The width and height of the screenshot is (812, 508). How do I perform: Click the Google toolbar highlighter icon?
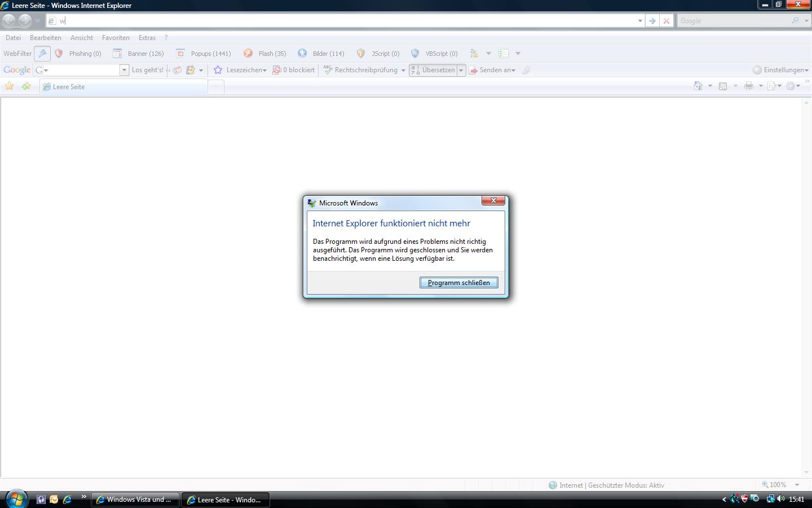(526, 70)
